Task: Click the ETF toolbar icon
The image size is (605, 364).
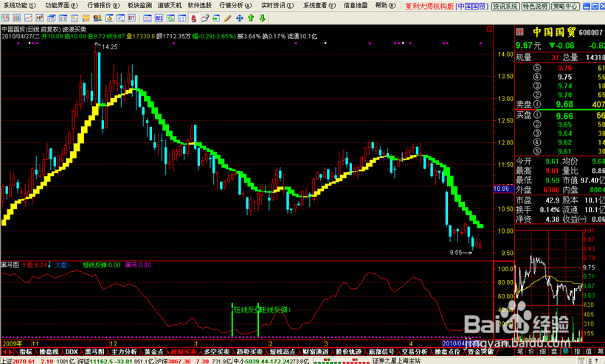Action: pos(132,18)
